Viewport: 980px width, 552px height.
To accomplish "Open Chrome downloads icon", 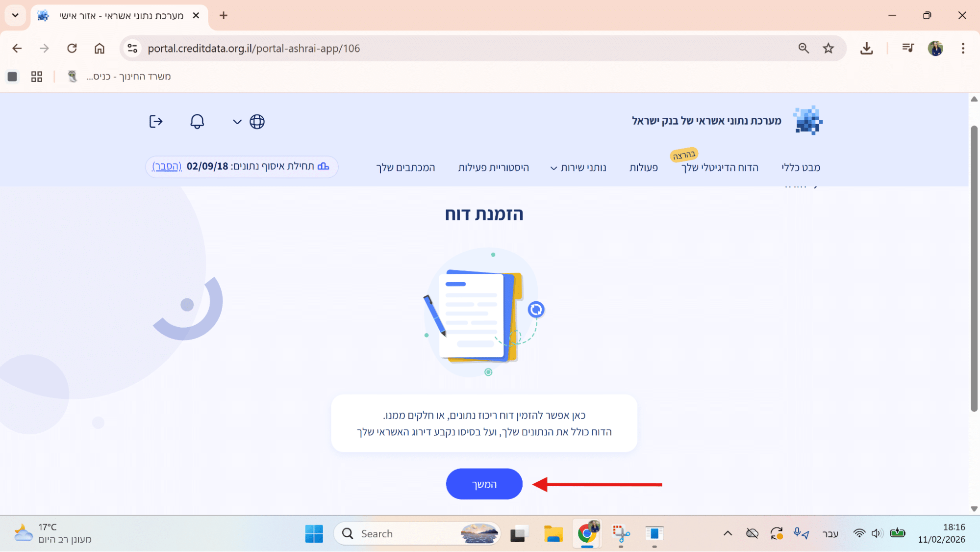I will [866, 48].
